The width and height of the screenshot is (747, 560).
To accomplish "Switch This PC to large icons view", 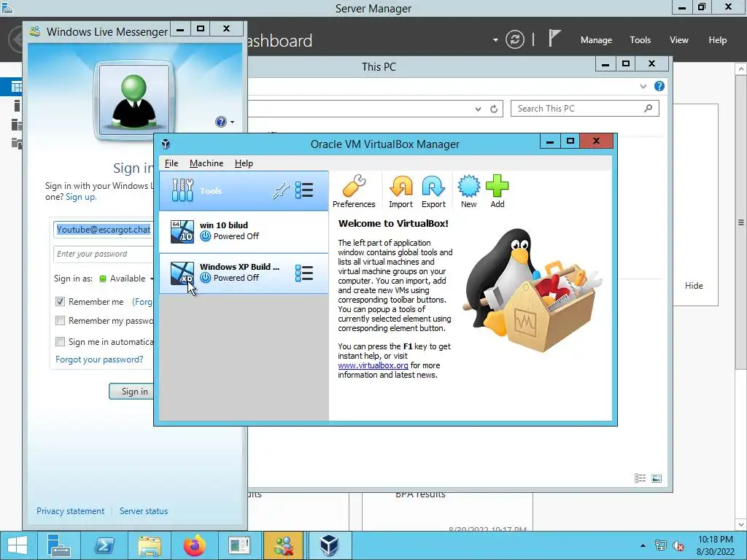I will pos(657,478).
